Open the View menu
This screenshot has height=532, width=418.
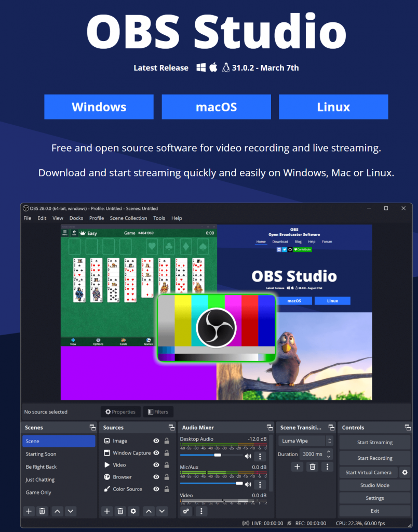coord(58,218)
